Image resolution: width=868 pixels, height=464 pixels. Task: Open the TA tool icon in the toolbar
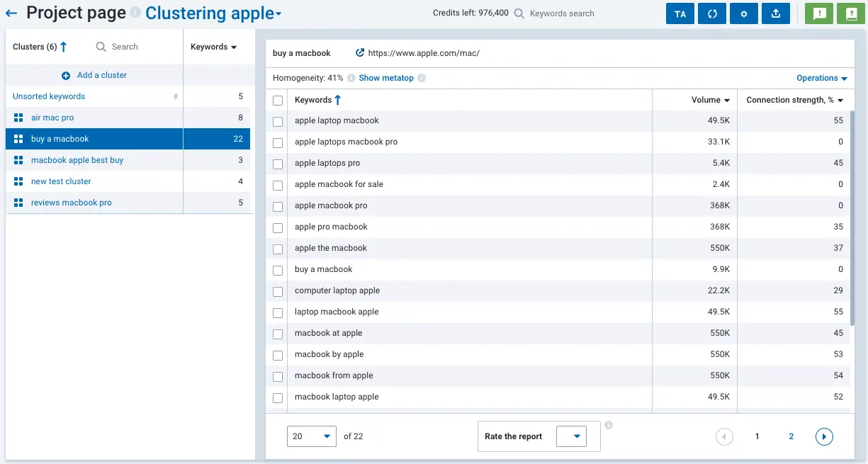click(680, 13)
